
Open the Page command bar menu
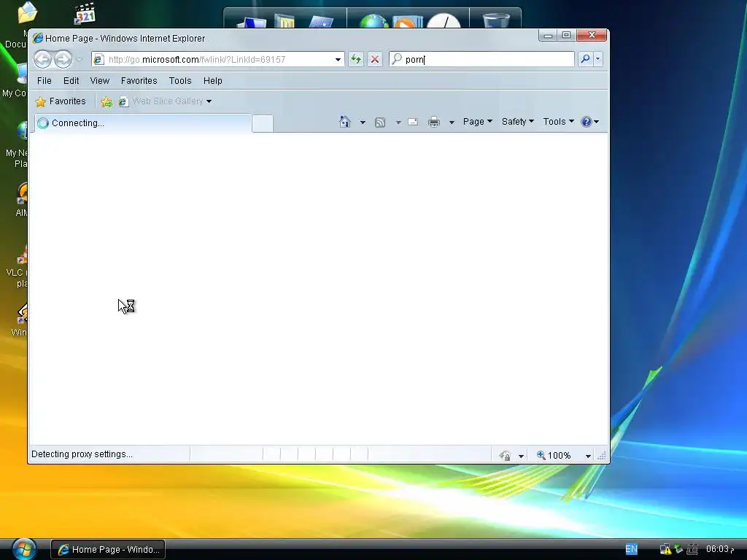pos(477,122)
